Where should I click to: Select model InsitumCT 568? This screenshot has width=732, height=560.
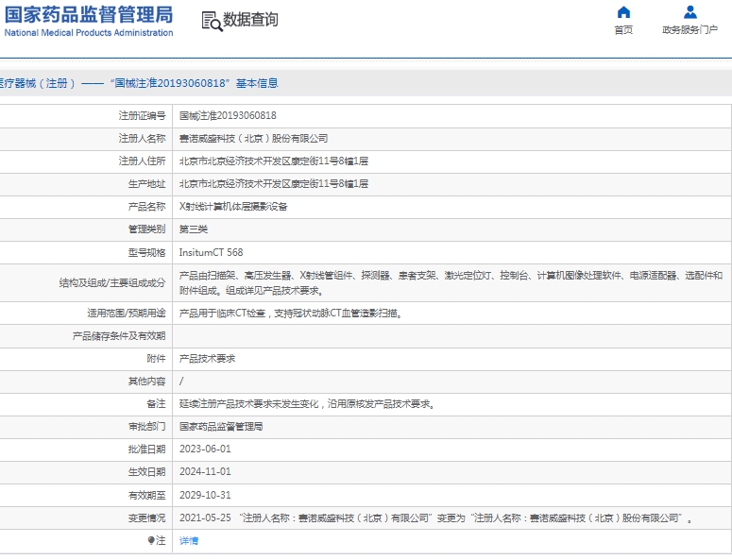pyautogui.click(x=211, y=252)
